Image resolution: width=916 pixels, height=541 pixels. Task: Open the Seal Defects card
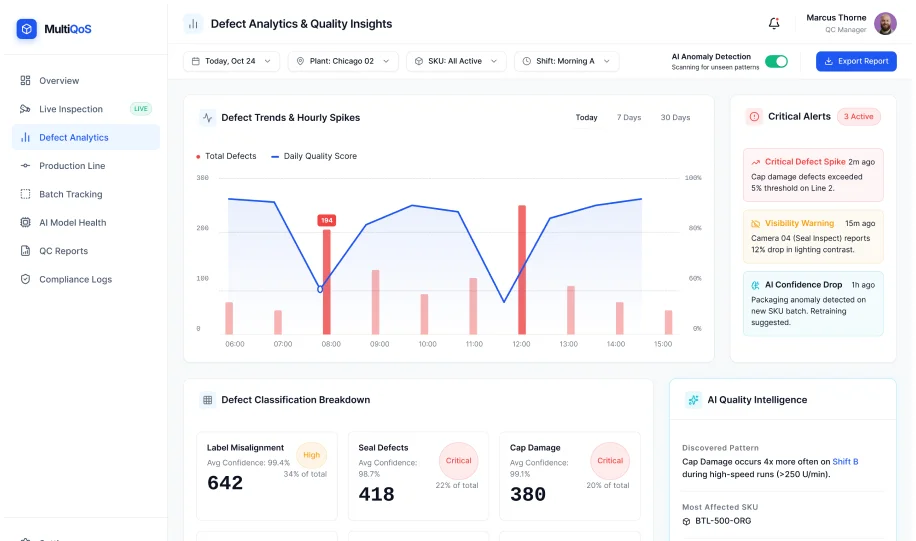[418, 476]
